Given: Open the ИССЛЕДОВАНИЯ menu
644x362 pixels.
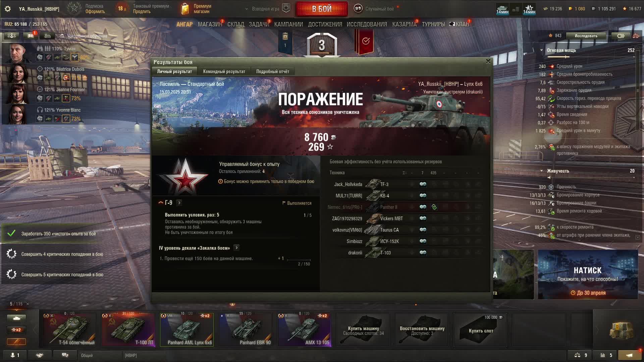Looking at the screenshot, I should [x=367, y=24].
